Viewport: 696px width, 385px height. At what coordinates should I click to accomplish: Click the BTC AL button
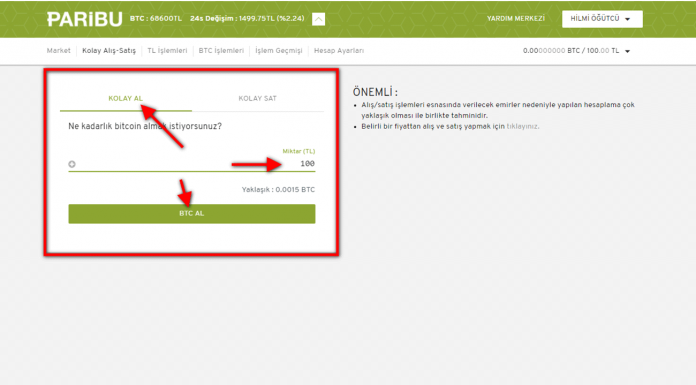[192, 214]
